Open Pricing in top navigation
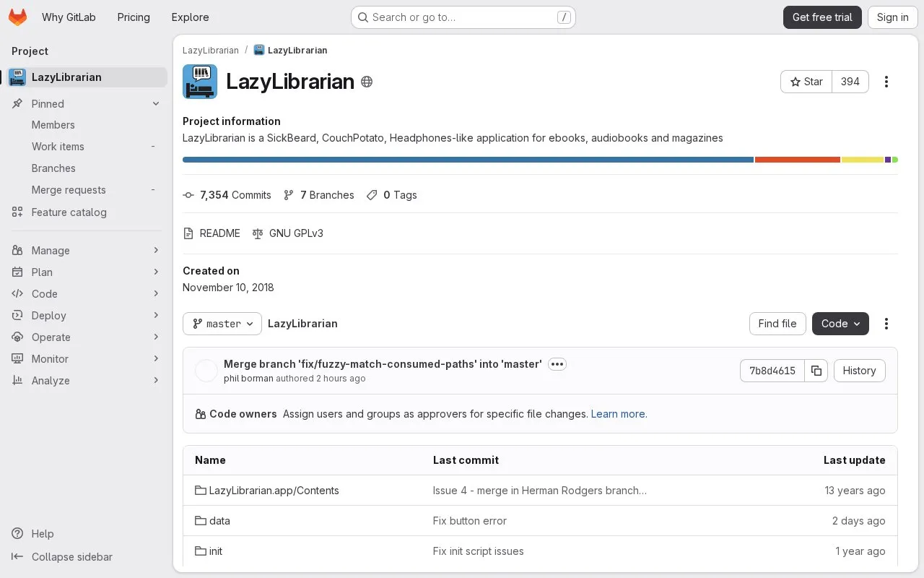 coord(134,17)
